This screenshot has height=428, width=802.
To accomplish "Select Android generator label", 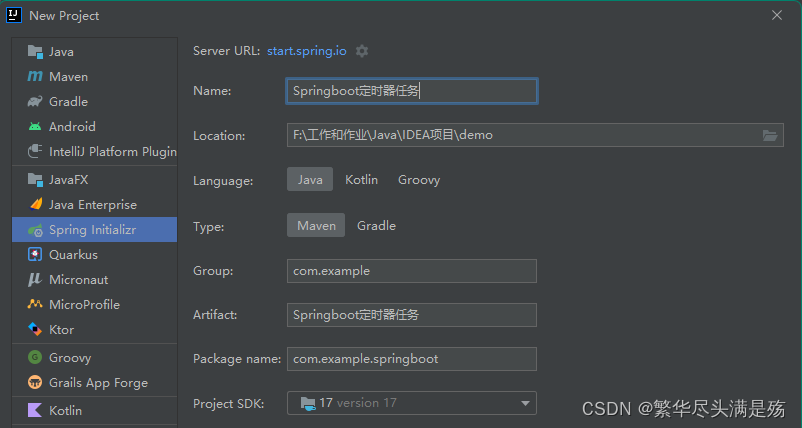I will coord(72,126).
